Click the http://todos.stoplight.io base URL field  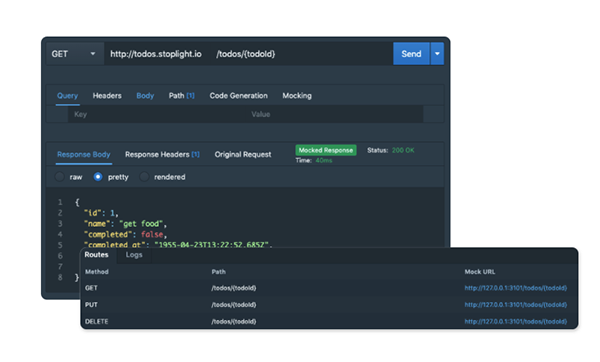click(156, 54)
